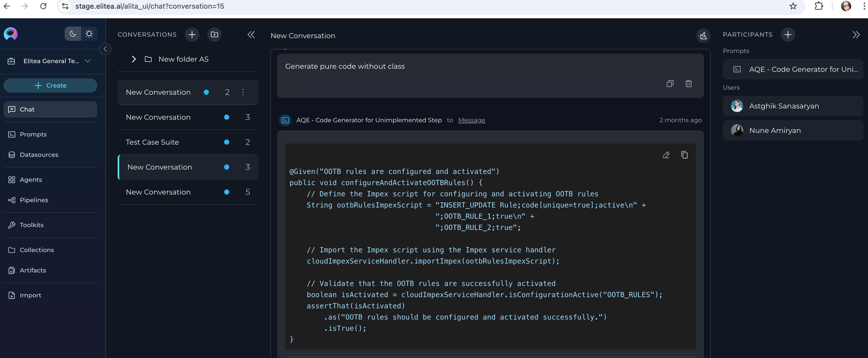The width and height of the screenshot is (868, 358).
Task: Click the browser forward arrow
Action: point(25,6)
